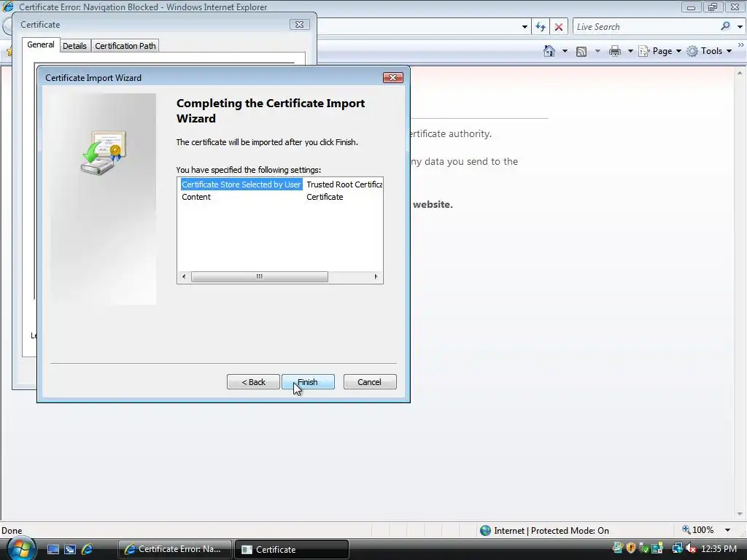The height and width of the screenshot is (560, 747).
Task: Cancel the Certificate Import Wizard
Action: click(x=370, y=382)
